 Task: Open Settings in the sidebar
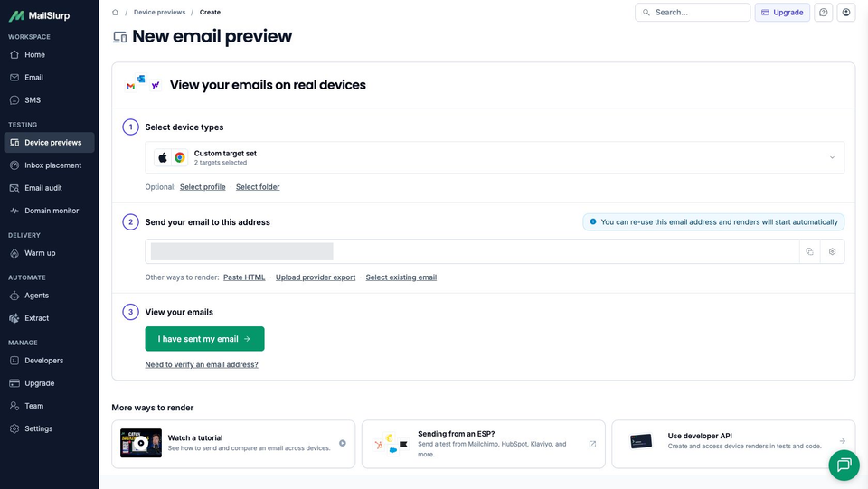(x=49, y=428)
